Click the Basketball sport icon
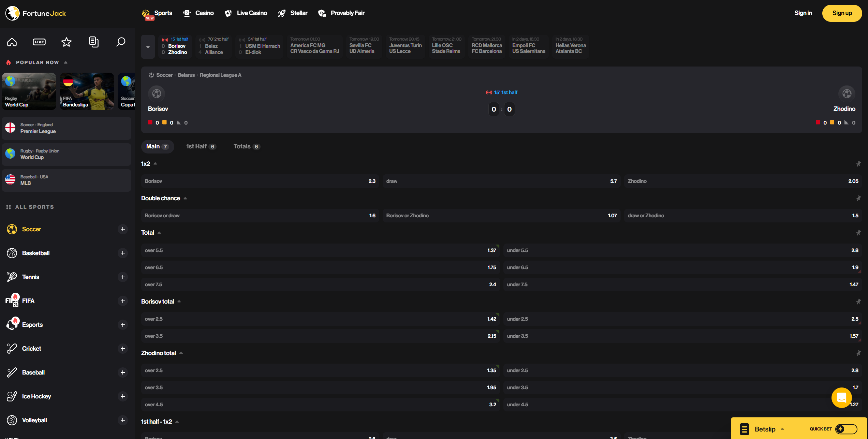868x439 pixels. coord(12,253)
